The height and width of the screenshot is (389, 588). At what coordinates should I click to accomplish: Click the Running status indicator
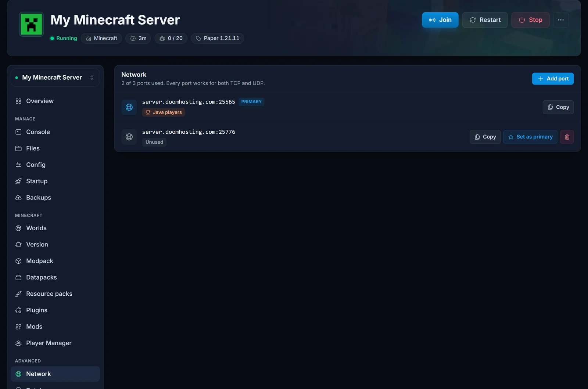pos(64,38)
